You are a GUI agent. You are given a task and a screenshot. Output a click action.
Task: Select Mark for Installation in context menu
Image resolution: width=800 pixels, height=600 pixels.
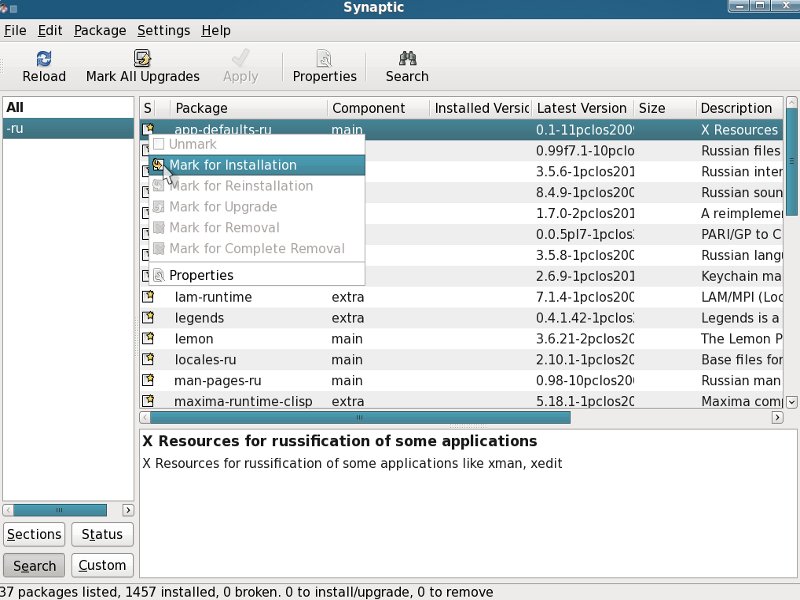pyautogui.click(x=232, y=165)
